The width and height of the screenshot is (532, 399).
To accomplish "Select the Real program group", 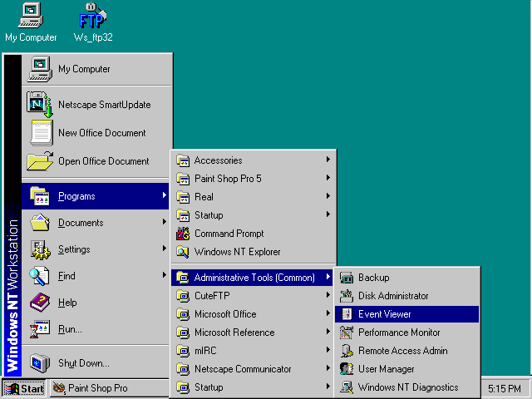I will click(252, 197).
